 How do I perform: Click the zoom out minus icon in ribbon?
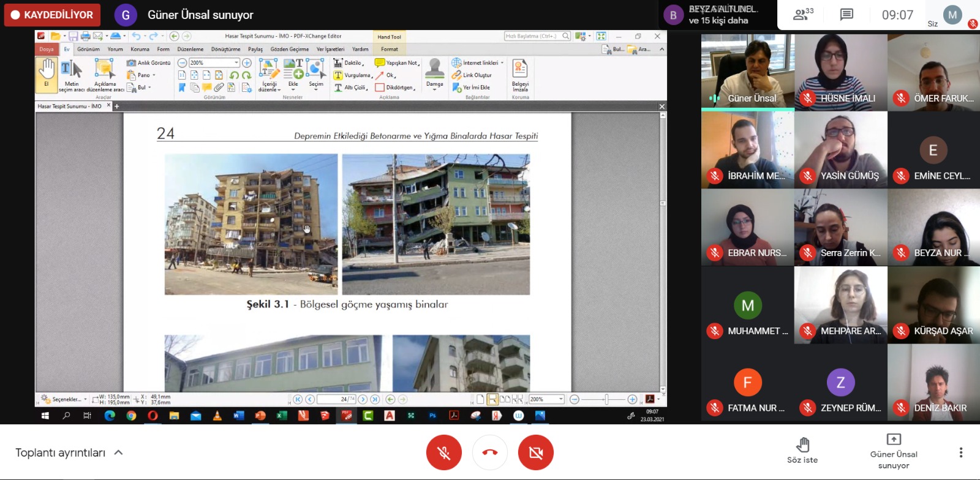[182, 62]
